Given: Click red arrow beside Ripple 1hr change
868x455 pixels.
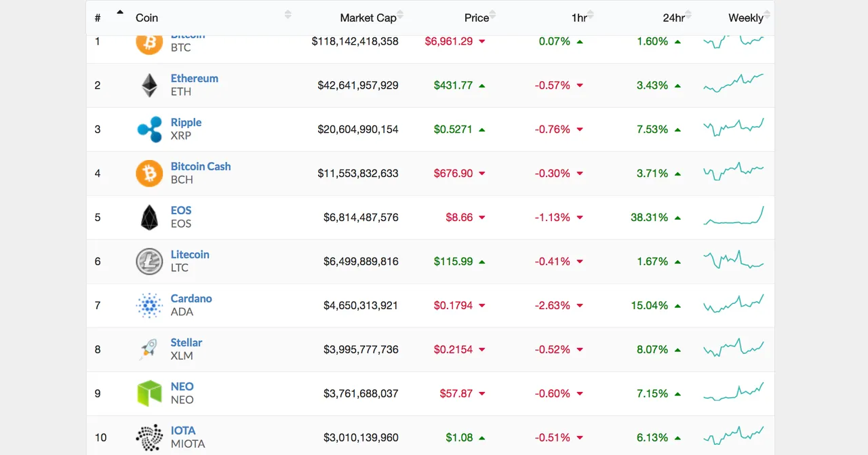Looking at the screenshot, I should [x=580, y=130].
